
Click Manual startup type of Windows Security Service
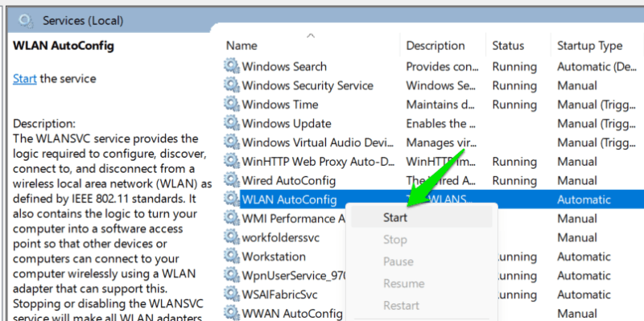click(577, 85)
